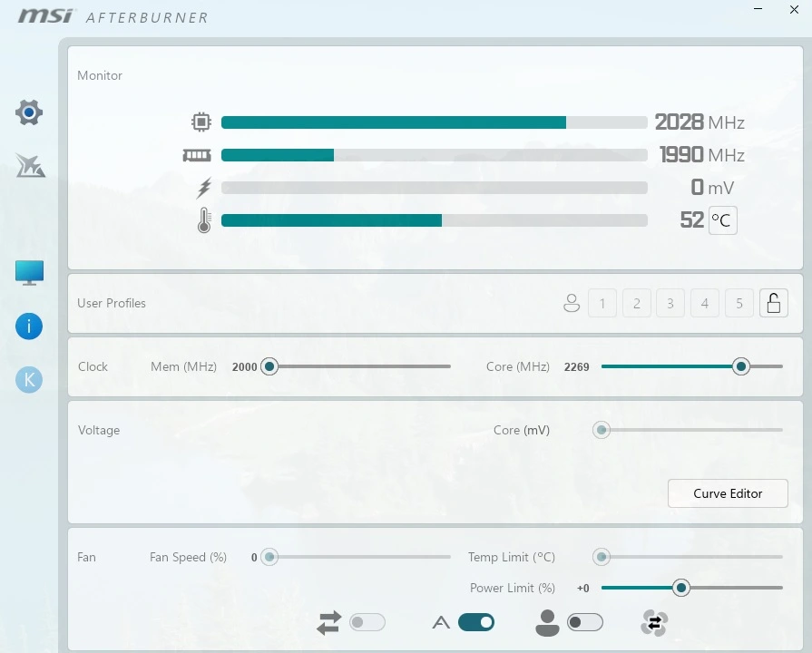Show the blue information icon
Image resolution: width=812 pixels, height=653 pixels.
(29, 326)
